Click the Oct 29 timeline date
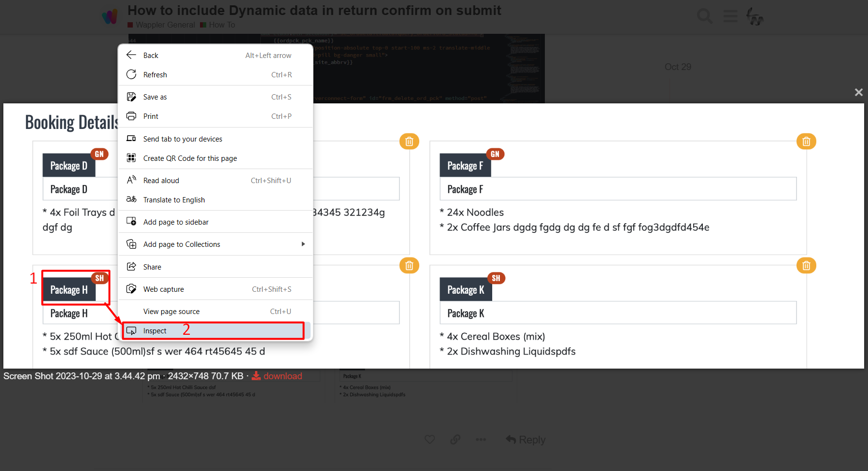The width and height of the screenshot is (868, 471). (x=678, y=67)
